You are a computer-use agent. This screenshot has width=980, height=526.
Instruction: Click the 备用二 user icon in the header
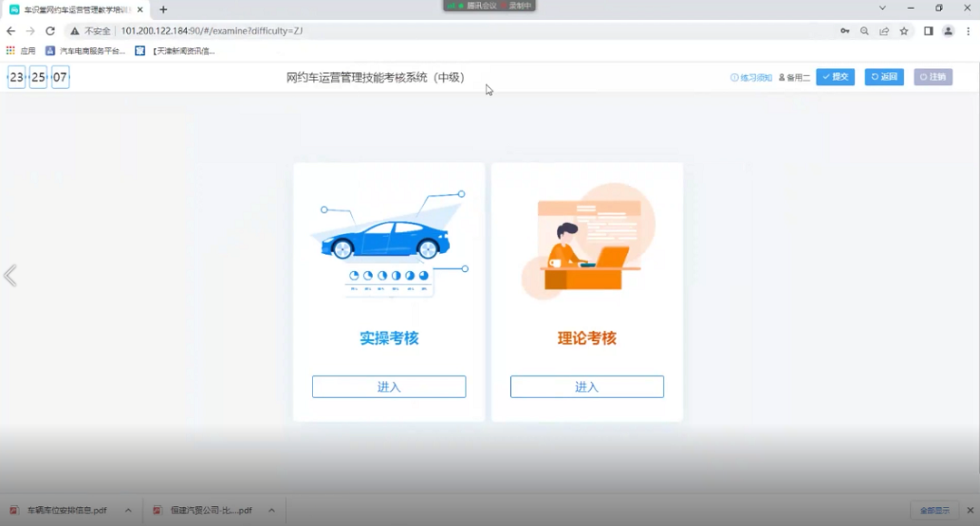(781, 77)
